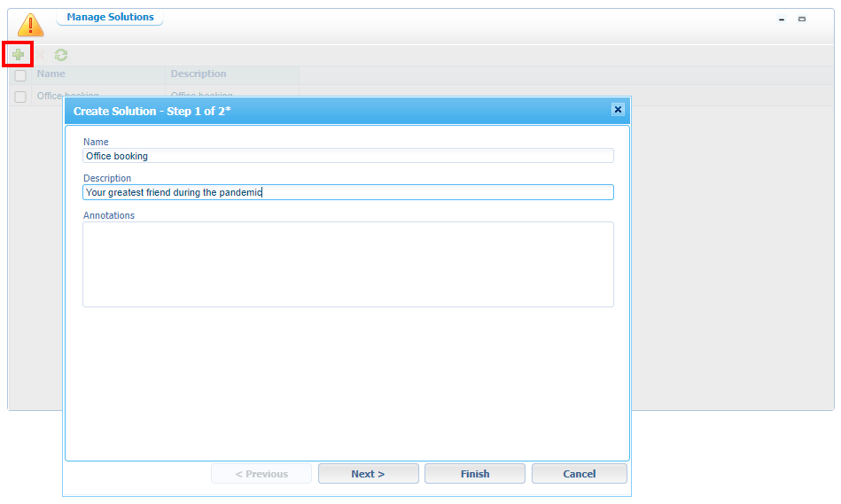Open the Manage Solutions tab
The height and width of the screenshot is (504, 841).
click(110, 17)
